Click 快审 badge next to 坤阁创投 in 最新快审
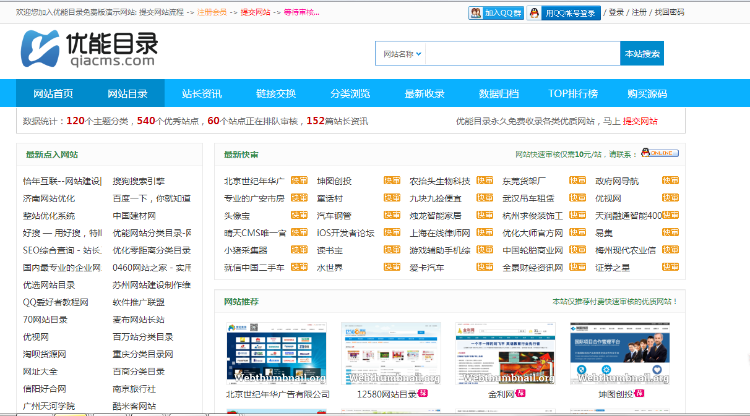Screen dimensions: 750x416 coord(392,180)
